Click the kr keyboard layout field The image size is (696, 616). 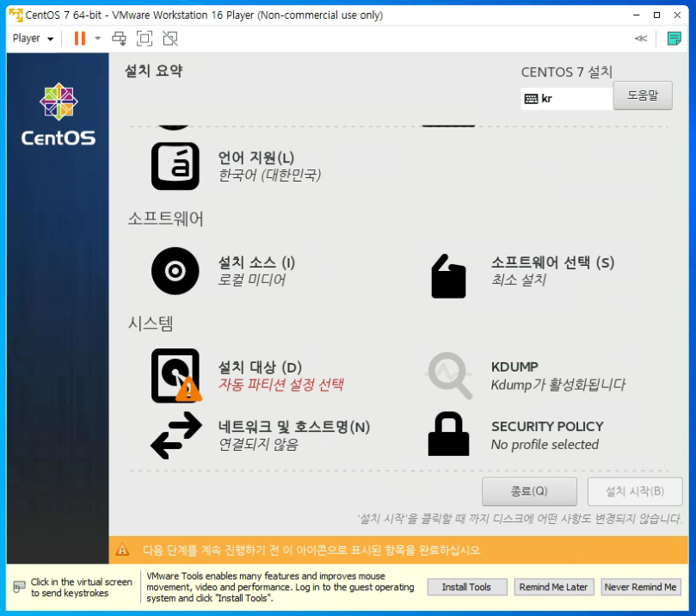(566, 99)
